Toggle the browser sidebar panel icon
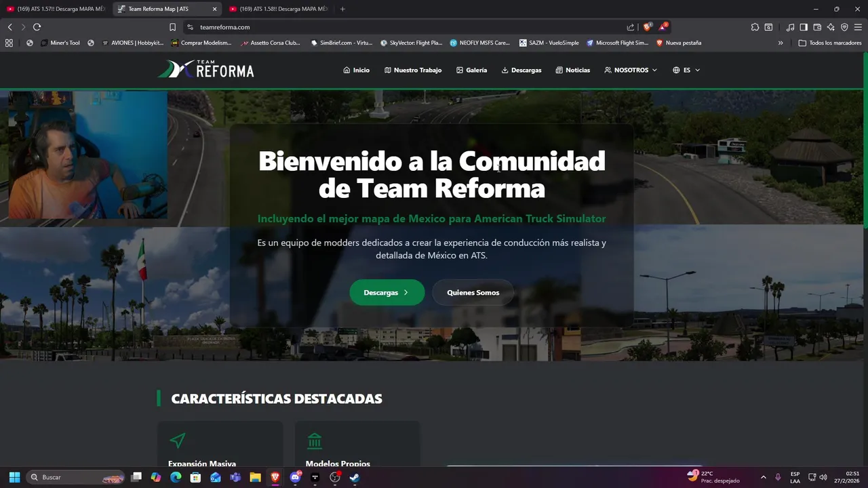 804,27
